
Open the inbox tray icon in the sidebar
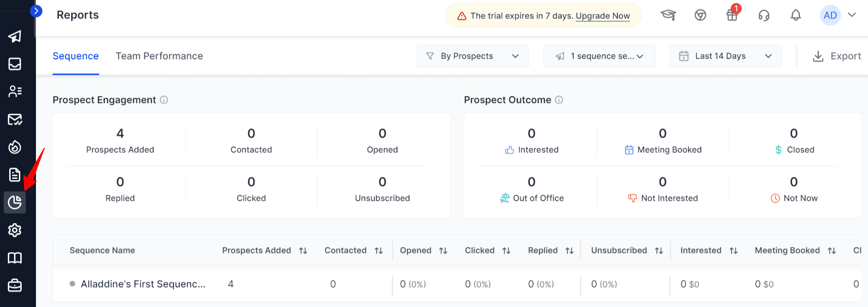pyautogui.click(x=15, y=64)
